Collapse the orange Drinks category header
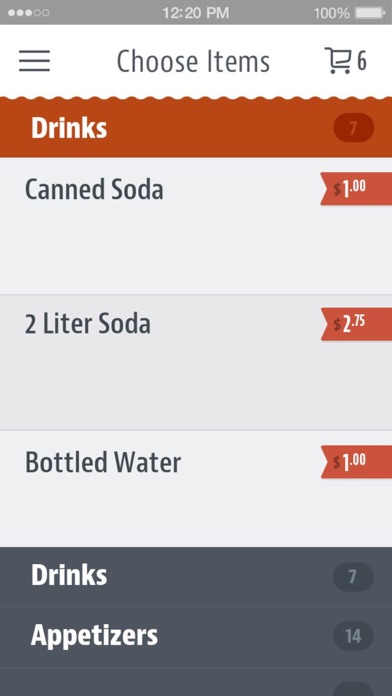 (x=196, y=128)
